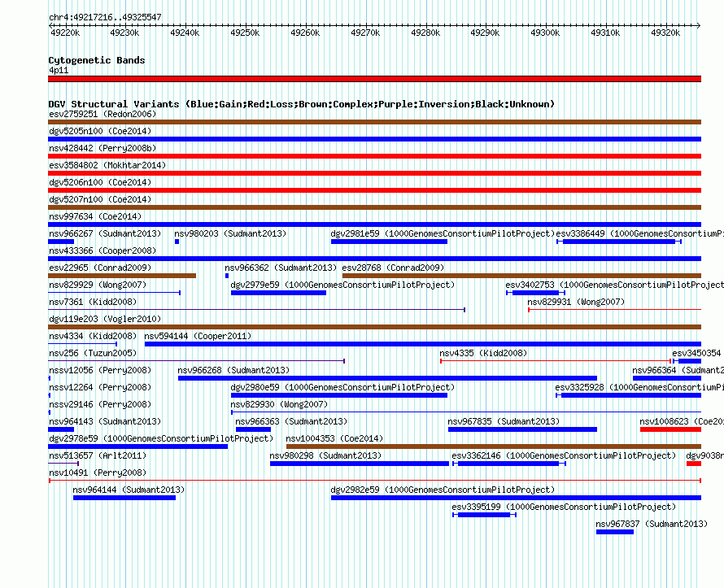Click the nsv4334 (Kidd2008) label

coord(93,336)
